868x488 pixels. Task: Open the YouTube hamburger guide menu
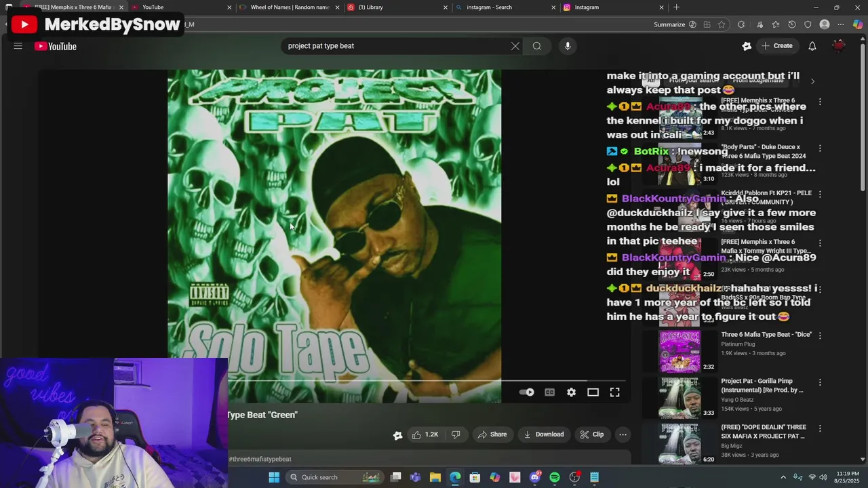point(18,46)
